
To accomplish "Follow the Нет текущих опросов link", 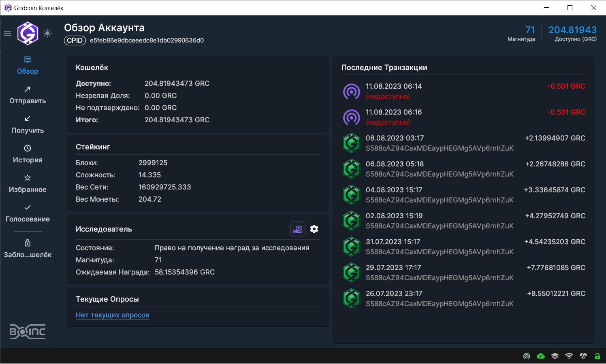I will 112,315.
